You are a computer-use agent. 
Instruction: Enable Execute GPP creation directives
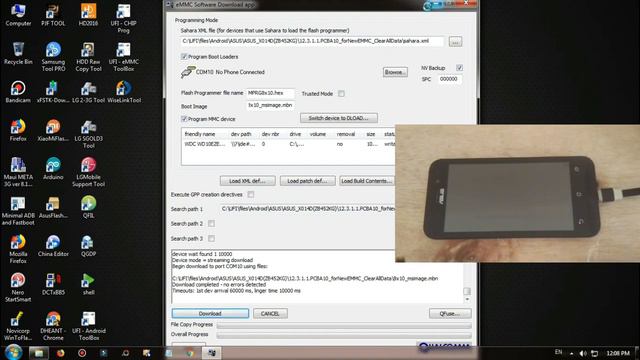click(x=251, y=194)
